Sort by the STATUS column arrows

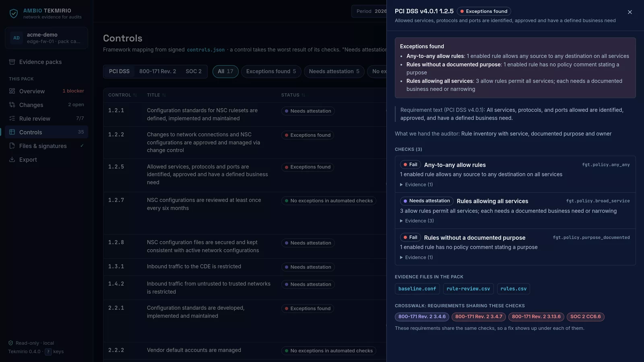click(x=303, y=95)
